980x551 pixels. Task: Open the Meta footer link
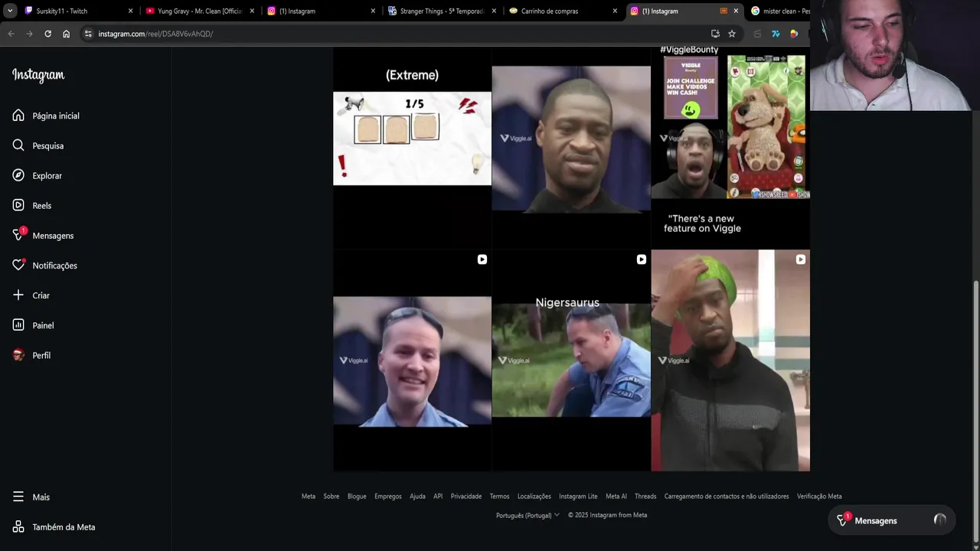click(309, 496)
